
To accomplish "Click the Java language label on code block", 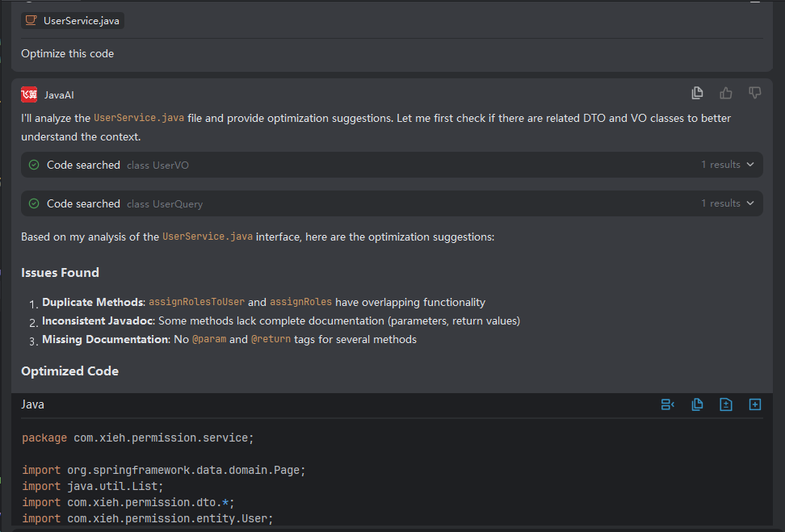I will click(32, 404).
